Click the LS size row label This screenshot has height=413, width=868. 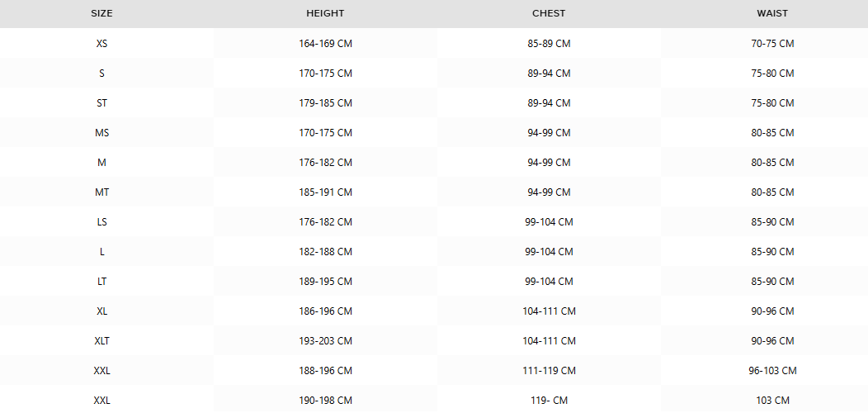101,221
